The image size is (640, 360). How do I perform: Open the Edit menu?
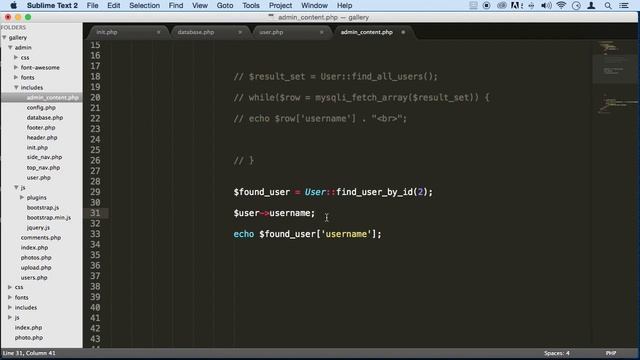[x=113, y=5]
